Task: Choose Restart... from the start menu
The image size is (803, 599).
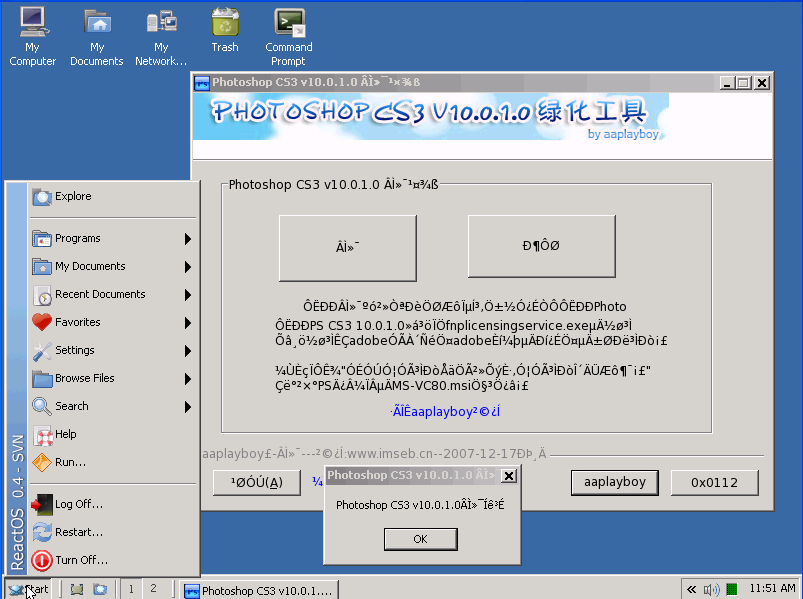Action: (x=113, y=532)
